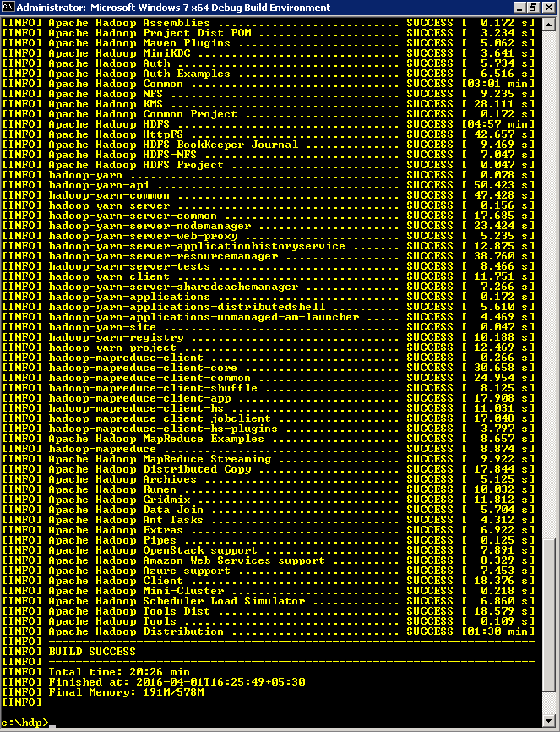This screenshot has height=732, width=560.
Task: Click the '[03:01 min]' build time value
Action: click(x=498, y=84)
